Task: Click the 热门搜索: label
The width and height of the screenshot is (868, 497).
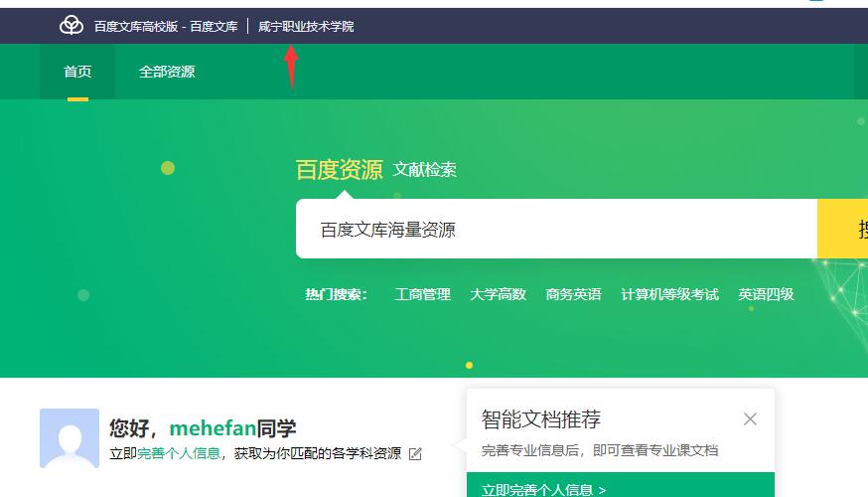Action: point(336,294)
